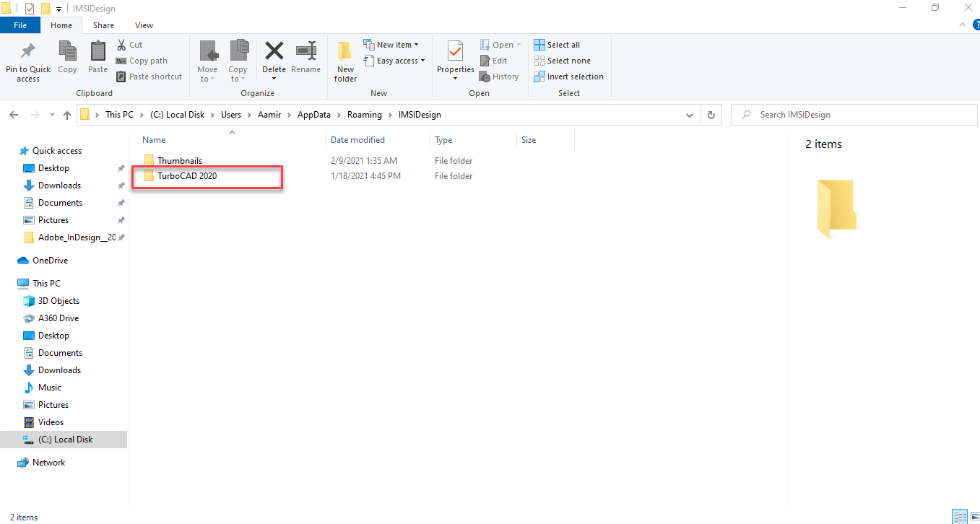
Task: Open recent locations dropdown arrow
Action: [52, 115]
